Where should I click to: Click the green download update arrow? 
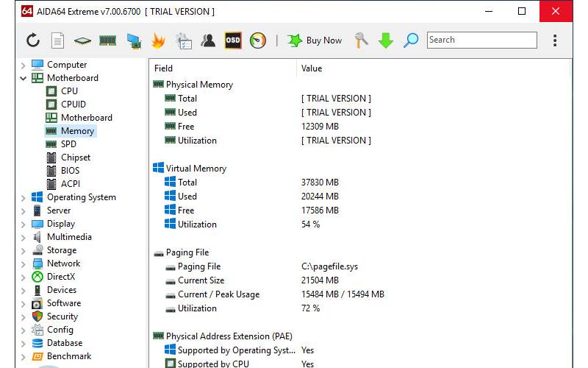[386, 40]
